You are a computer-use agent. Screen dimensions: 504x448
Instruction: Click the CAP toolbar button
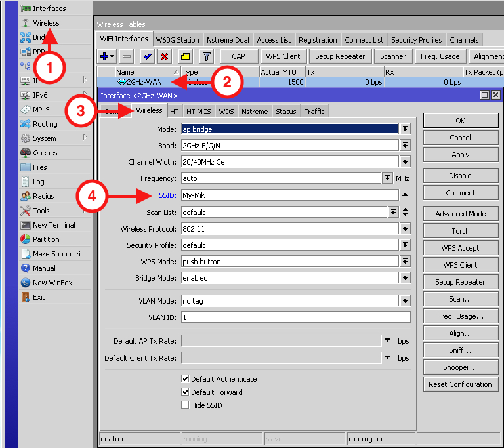click(x=238, y=56)
